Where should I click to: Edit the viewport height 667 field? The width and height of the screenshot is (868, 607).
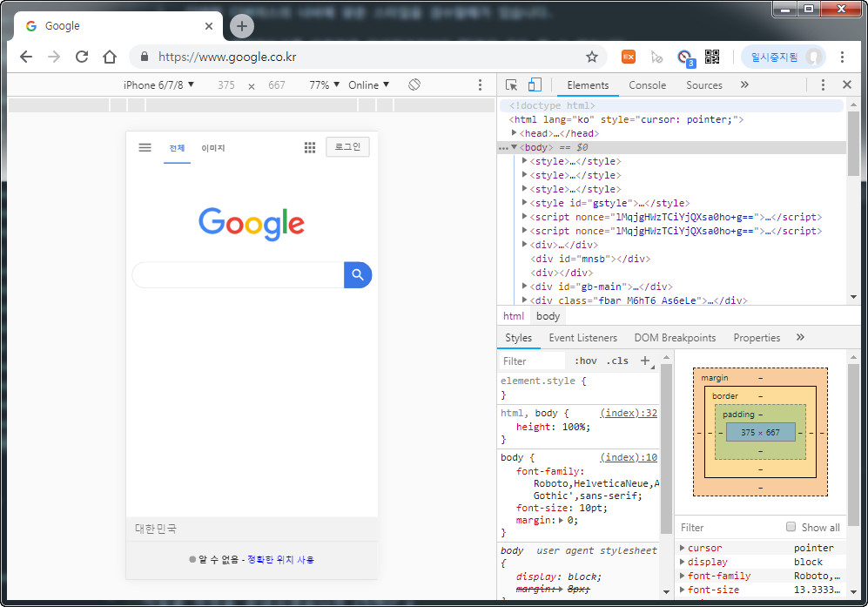coord(277,84)
